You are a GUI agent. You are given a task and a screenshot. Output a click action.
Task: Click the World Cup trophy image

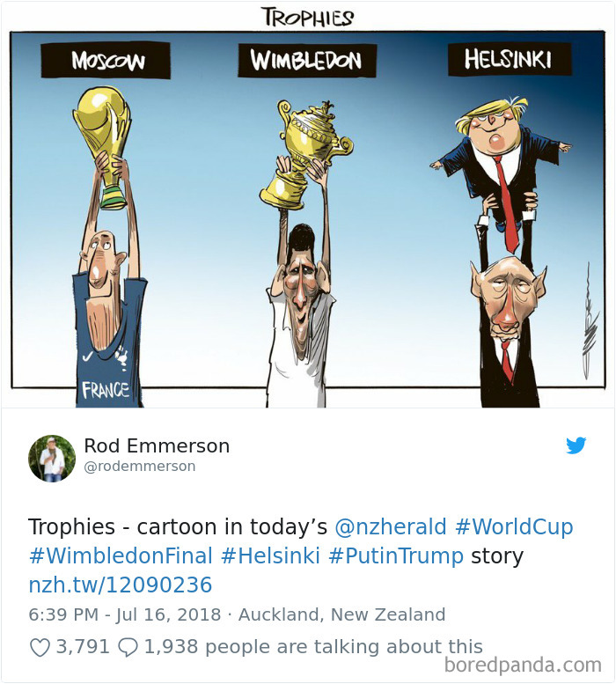[x=103, y=146]
